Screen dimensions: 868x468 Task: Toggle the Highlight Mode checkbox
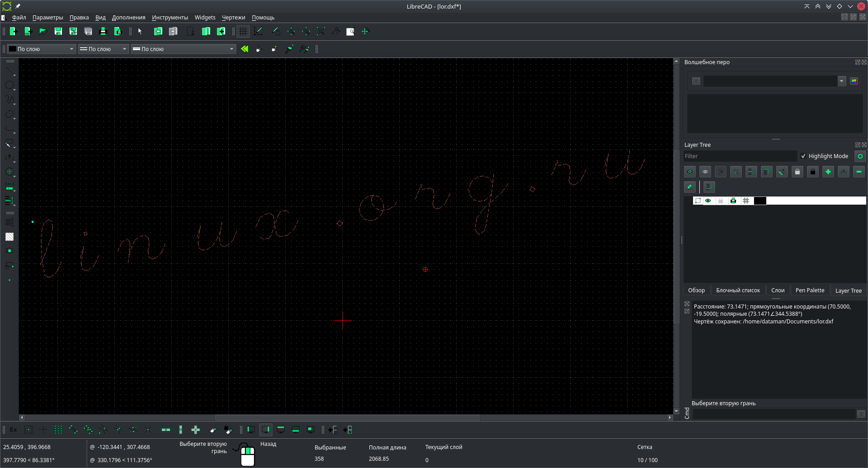click(803, 156)
